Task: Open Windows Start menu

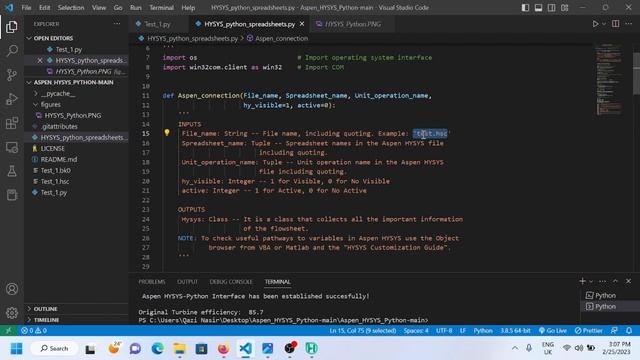Action: point(17,348)
